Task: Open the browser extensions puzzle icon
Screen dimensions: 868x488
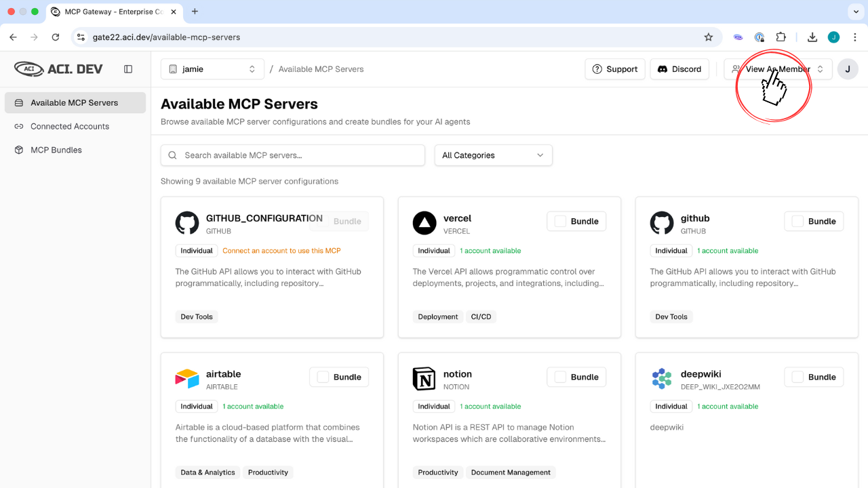Action: 781,37
